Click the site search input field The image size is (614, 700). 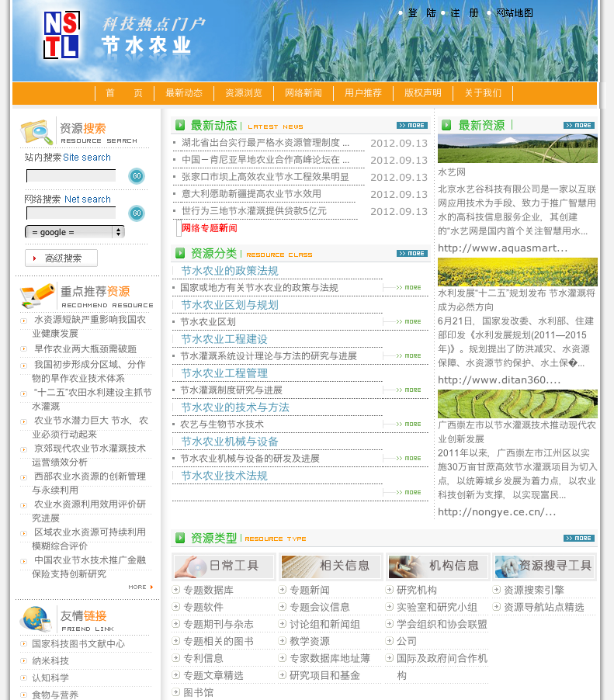(x=71, y=176)
